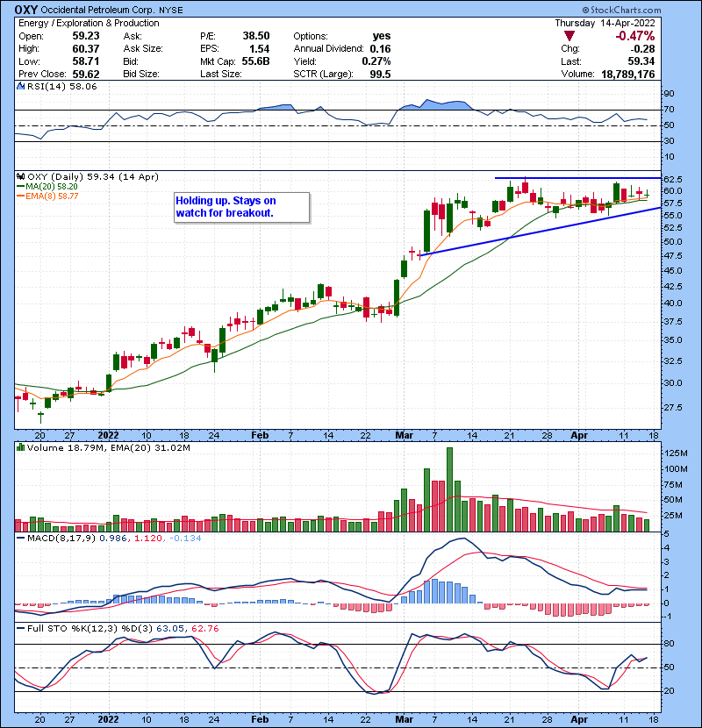Select the Chg value -0.28
This screenshot has width=702, height=728.
click(x=643, y=49)
